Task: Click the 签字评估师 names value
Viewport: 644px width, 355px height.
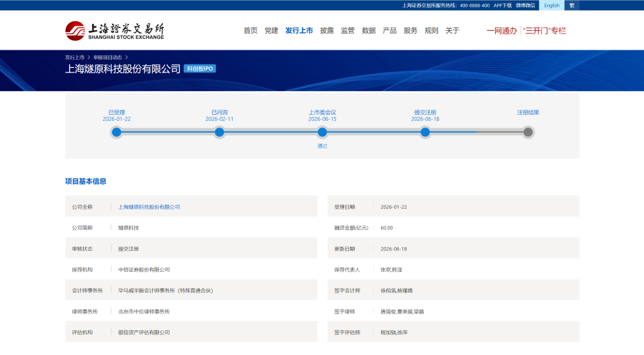Action: (x=394, y=332)
